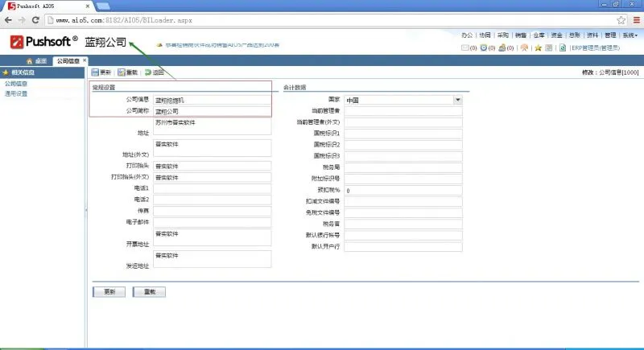The height and width of the screenshot is (350, 644).
Task: Click the ERP管理员 user label
Action: tap(595, 48)
